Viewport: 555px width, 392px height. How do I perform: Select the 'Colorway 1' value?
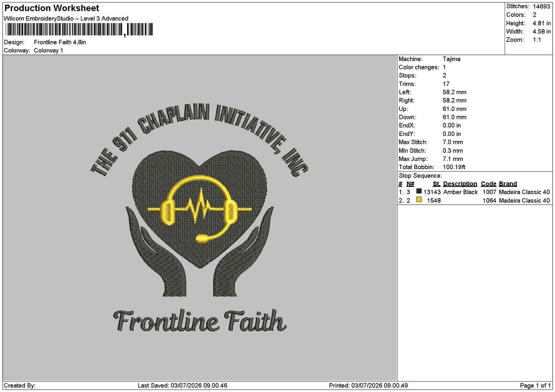[x=48, y=50]
